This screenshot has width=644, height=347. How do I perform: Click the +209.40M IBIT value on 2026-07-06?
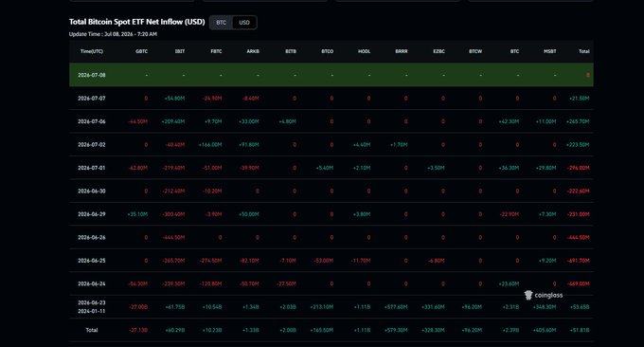[173, 121]
